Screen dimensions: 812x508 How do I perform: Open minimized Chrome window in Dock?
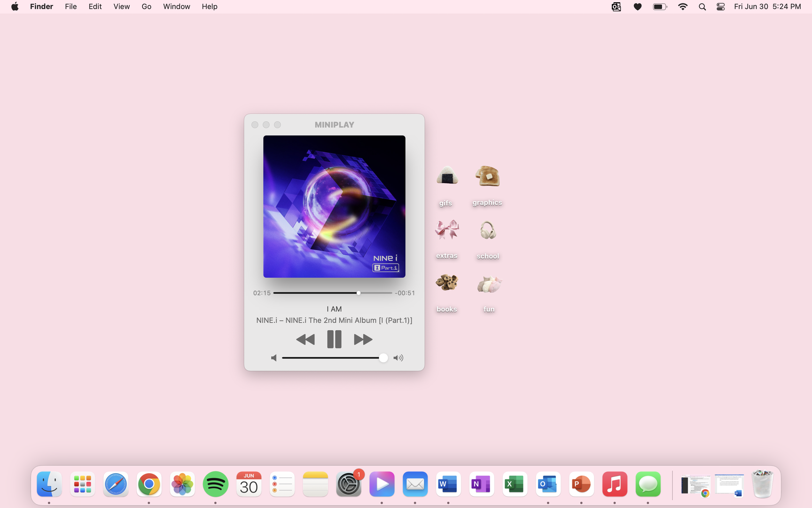click(695, 485)
